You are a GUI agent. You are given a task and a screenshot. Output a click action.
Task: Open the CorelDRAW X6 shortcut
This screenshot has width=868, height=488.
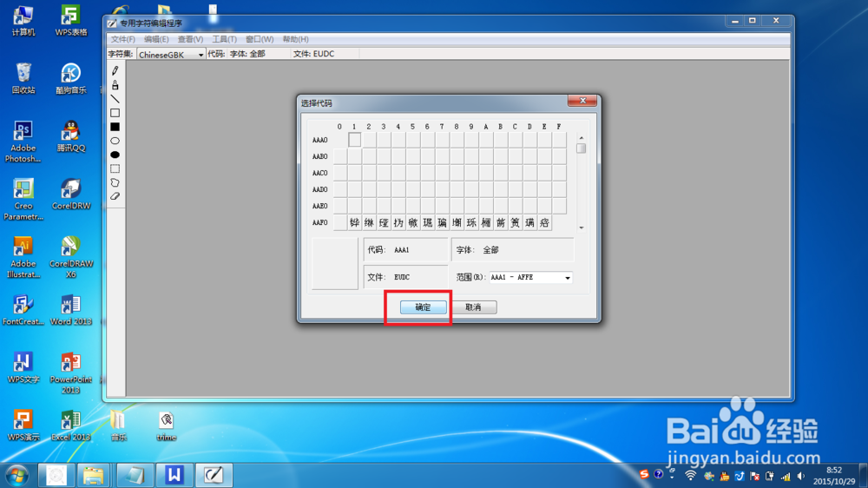point(71,257)
